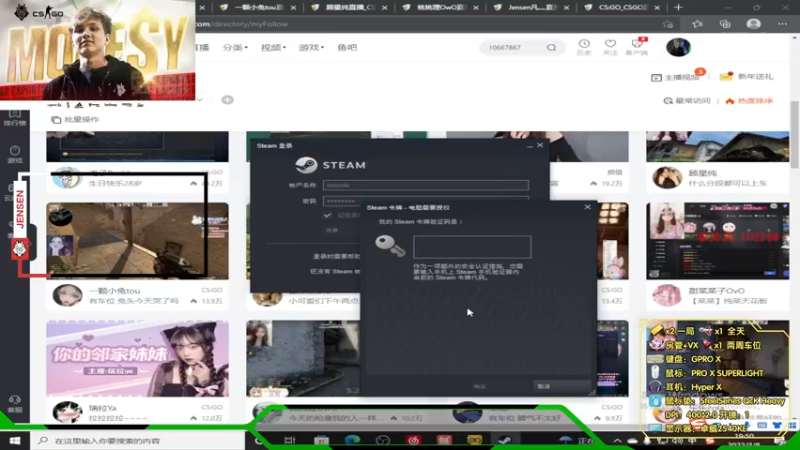Screen dimensions: 800x450
Task: Click the browser favorites star icon
Action: [x=697, y=24]
